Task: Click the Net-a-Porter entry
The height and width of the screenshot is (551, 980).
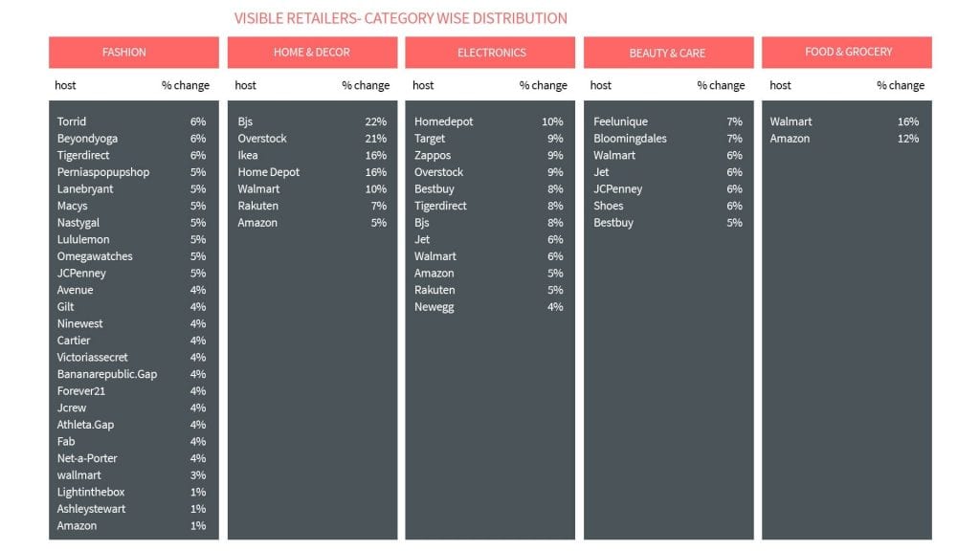Action: 87,458
